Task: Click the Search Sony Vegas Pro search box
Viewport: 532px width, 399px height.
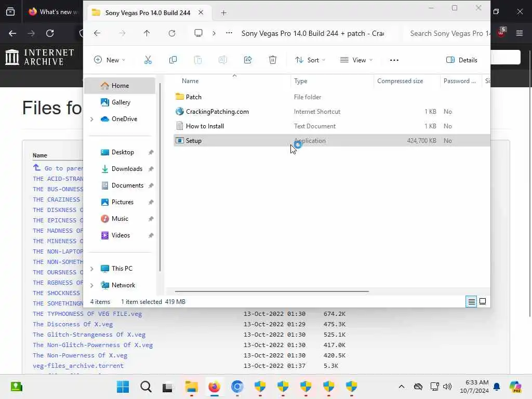Action: 447,33
